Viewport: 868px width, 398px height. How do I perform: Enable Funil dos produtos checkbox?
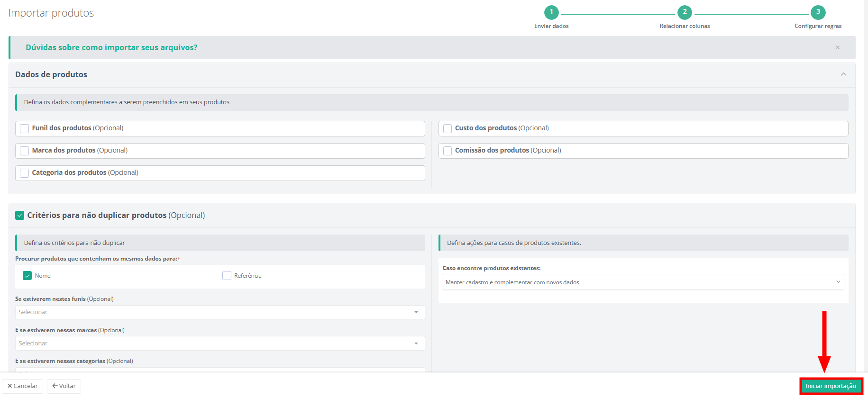point(25,128)
